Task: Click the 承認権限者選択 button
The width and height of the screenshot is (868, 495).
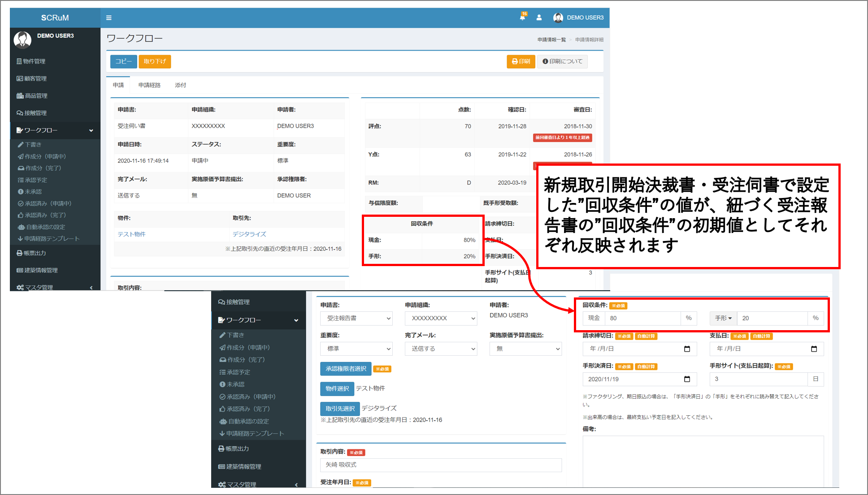Action: coord(346,369)
